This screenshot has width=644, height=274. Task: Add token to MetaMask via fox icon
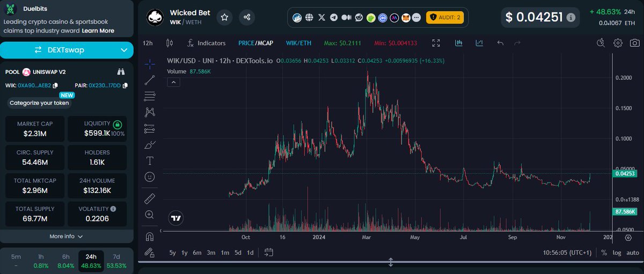coord(406,17)
